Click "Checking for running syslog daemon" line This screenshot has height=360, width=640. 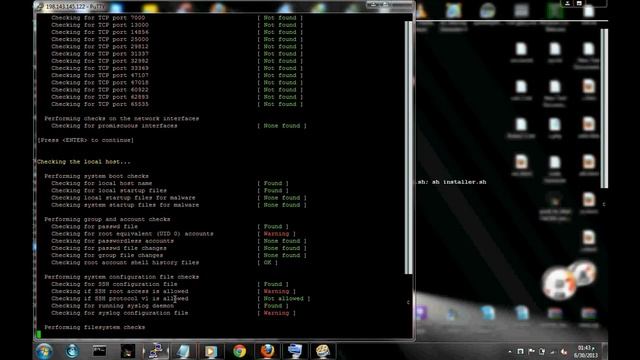tap(112, 306)
